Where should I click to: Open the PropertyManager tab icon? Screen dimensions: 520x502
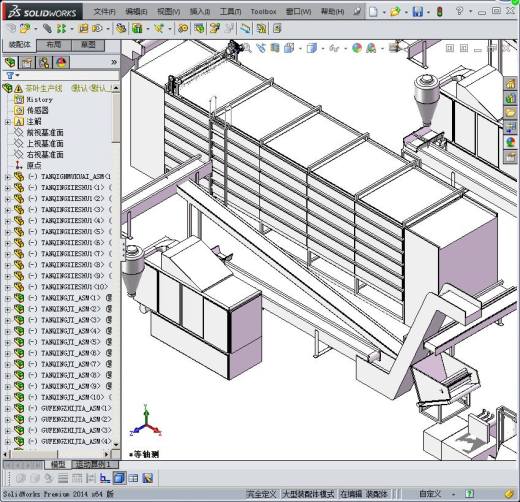27,62
